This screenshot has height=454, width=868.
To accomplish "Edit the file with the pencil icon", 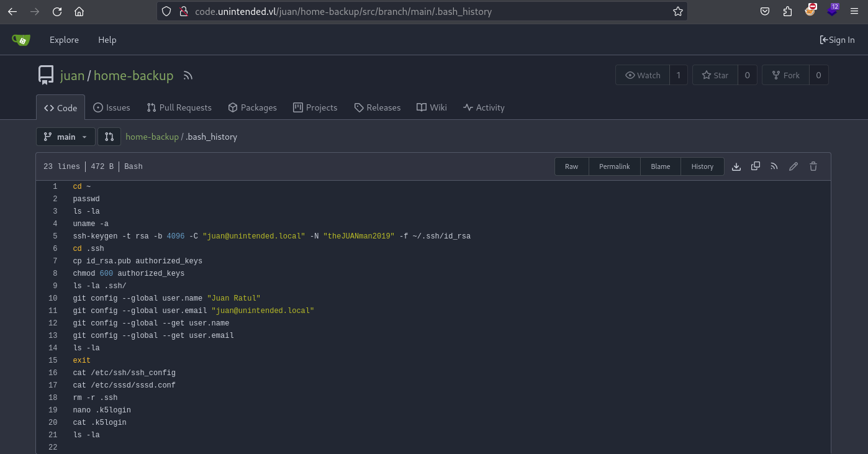I will 793,166.
